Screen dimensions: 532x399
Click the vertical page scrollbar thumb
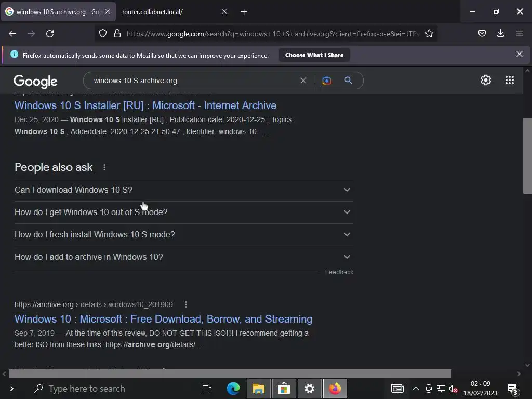point(527,156)
